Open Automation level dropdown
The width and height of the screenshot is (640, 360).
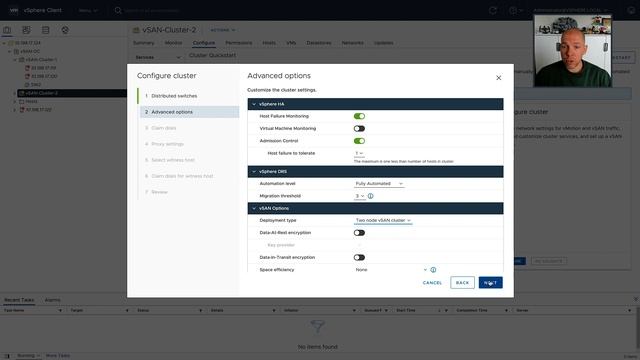[x=379, y=184]
